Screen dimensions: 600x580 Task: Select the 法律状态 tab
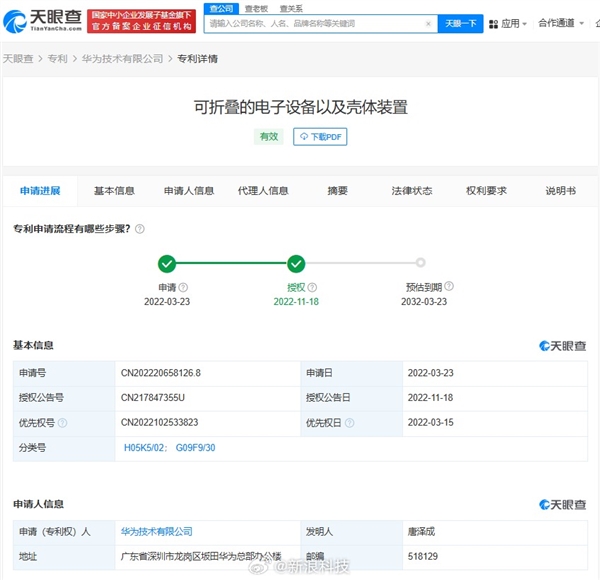coord(412,191)
